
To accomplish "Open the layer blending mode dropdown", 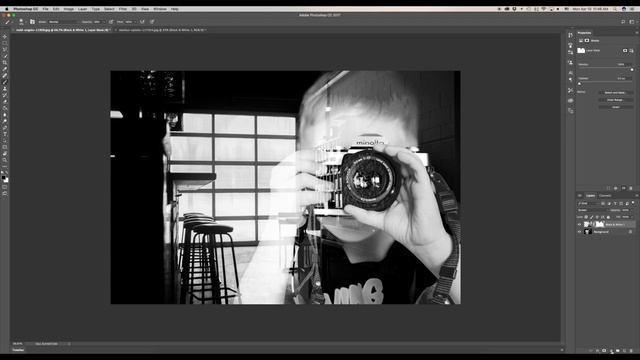I will tap(593, 210).
